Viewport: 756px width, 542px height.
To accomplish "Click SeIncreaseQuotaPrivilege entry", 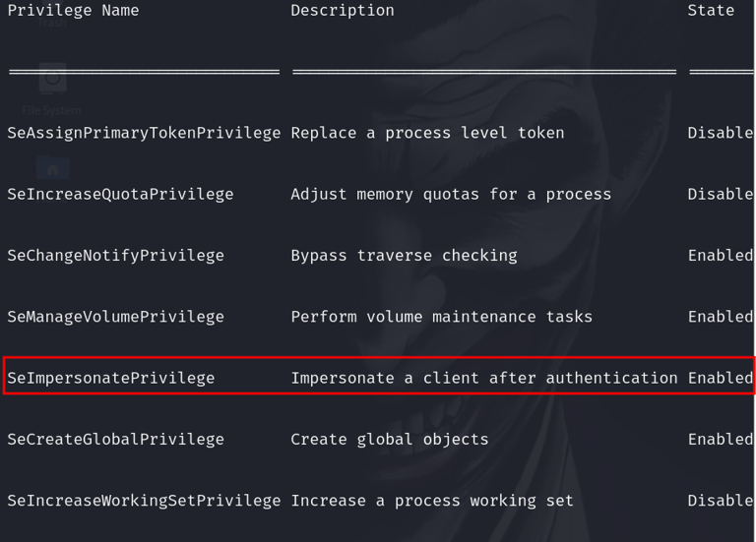I will tap(120, 194).
